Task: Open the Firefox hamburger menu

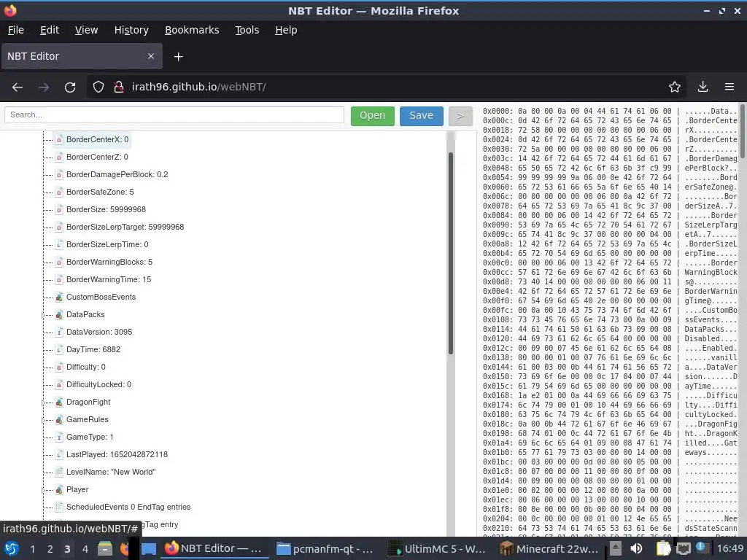Action: (729, 87)
